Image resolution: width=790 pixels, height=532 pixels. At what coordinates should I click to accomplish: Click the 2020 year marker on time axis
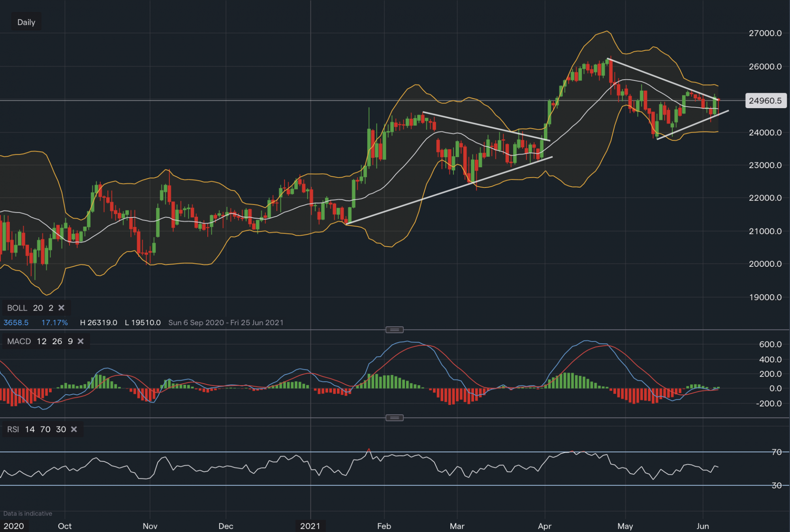14,526
